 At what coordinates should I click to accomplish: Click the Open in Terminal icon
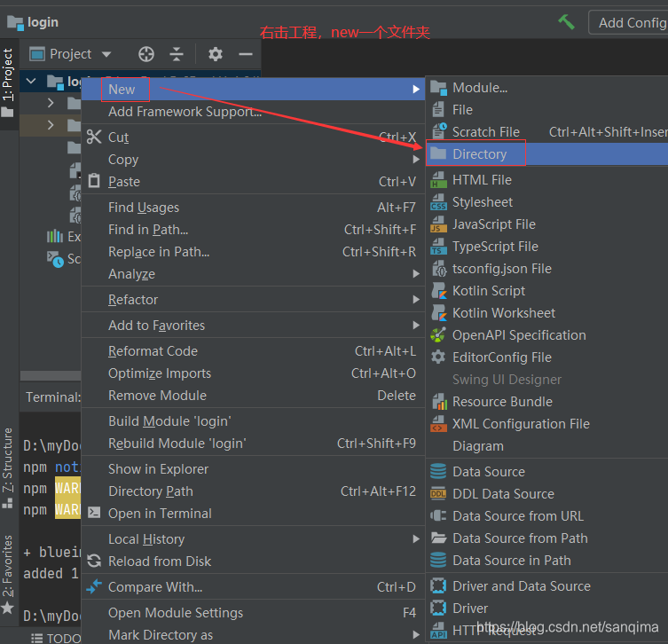coord(94,513)
